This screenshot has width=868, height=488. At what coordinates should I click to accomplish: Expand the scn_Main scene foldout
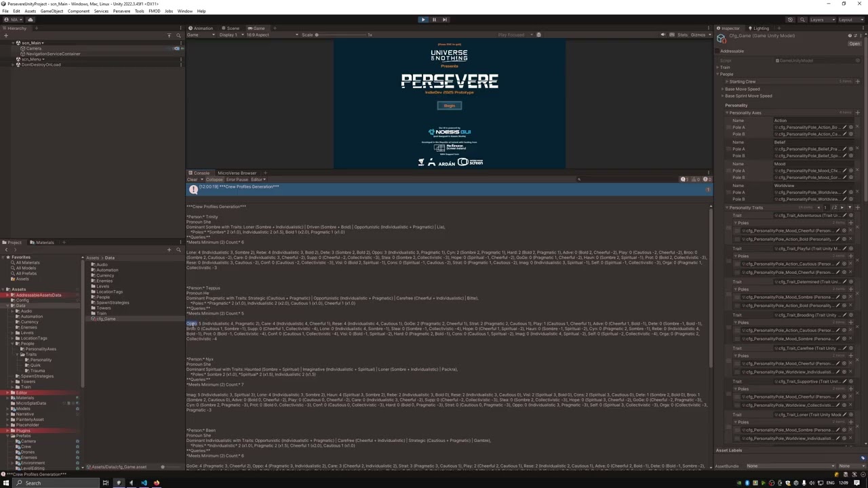(x=12, y=43)
